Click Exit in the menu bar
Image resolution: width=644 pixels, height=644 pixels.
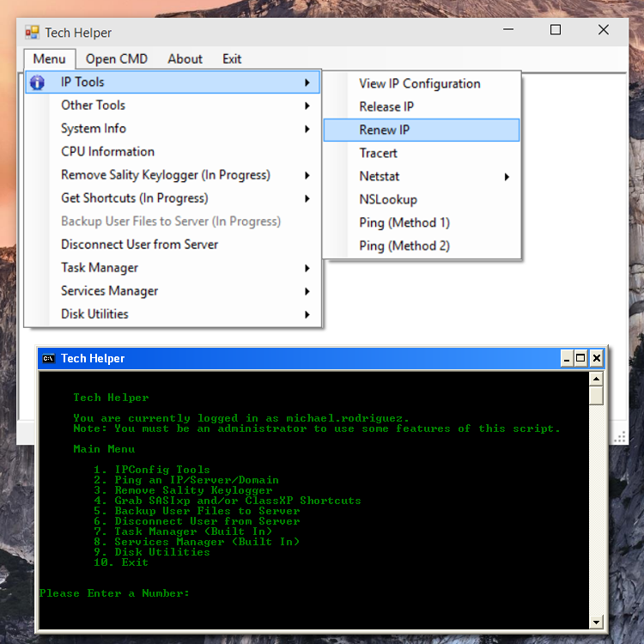click(232, 58)
